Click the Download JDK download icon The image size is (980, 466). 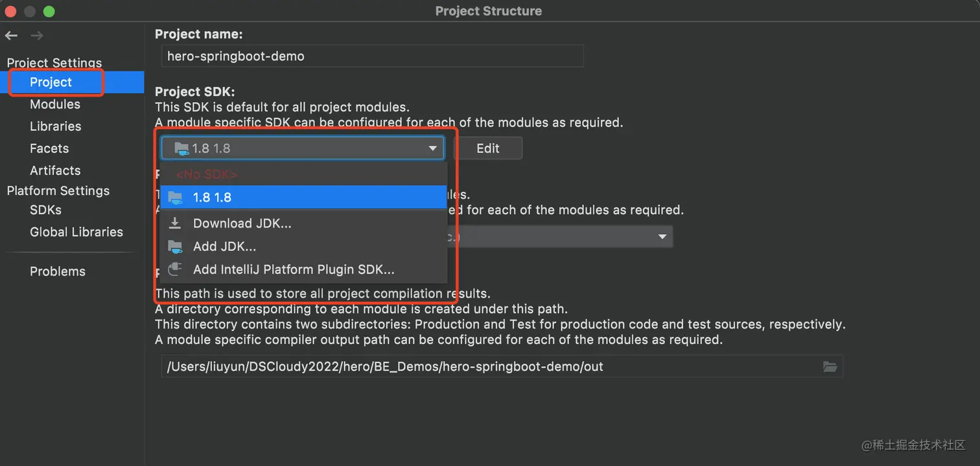coord(174,223)
